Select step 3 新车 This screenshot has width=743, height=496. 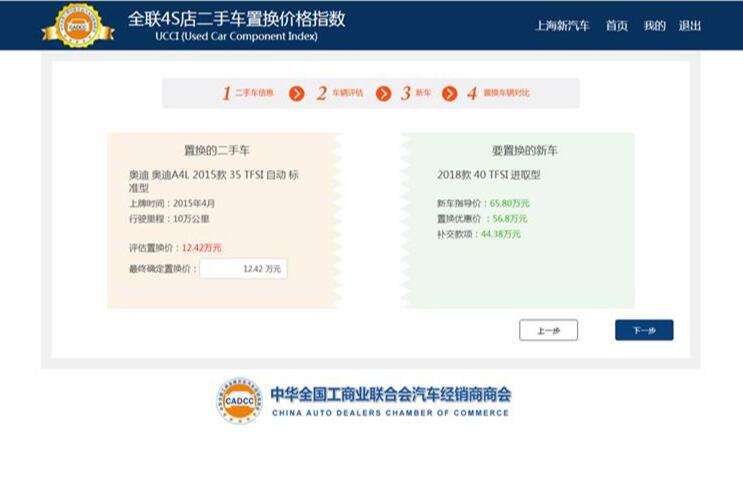tap(416, 93)
